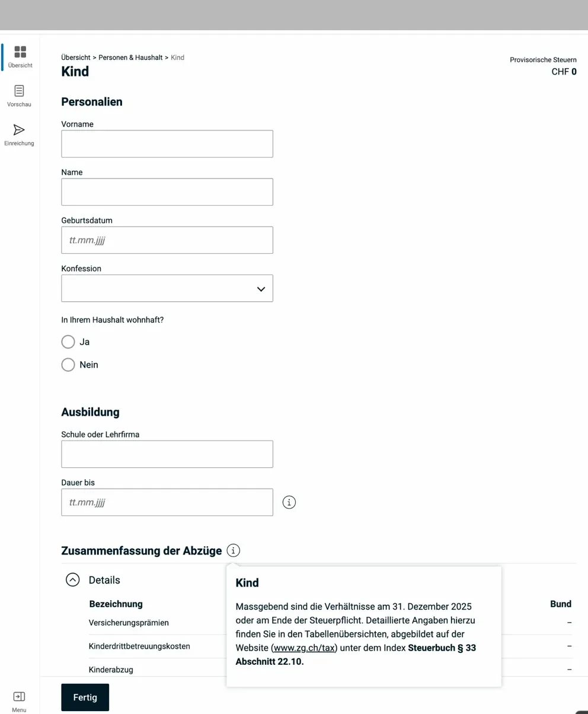Open the Vorschau document icon
Screen dimensions: 588x714
(20, 91)
